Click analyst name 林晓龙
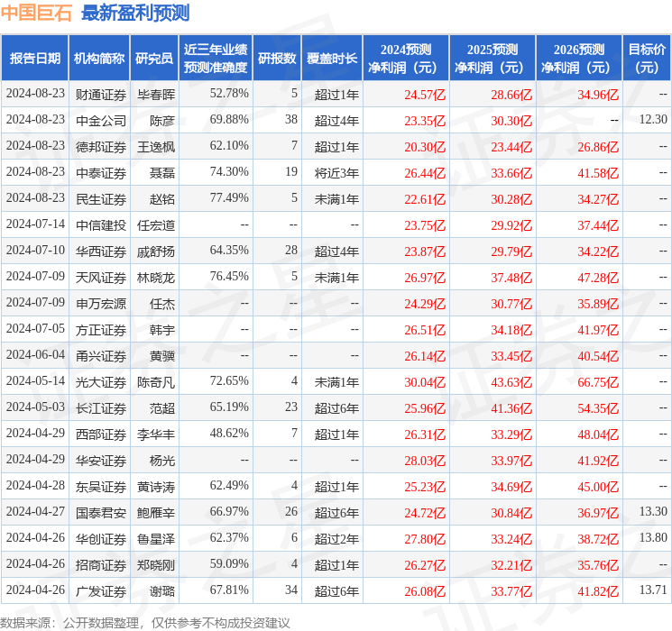This screenshot has height=631, width=672. point(156,278)
